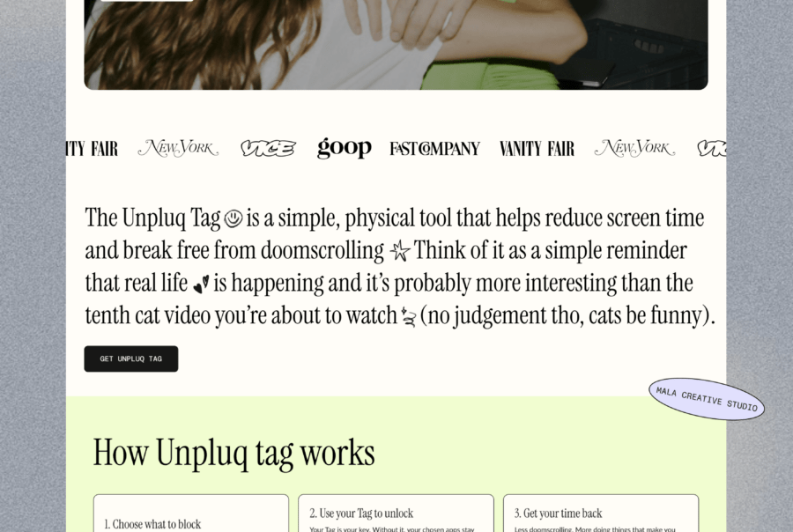Open the goop press logo
The width and height of the screenshot is (793, 532).
click(344, 148)
